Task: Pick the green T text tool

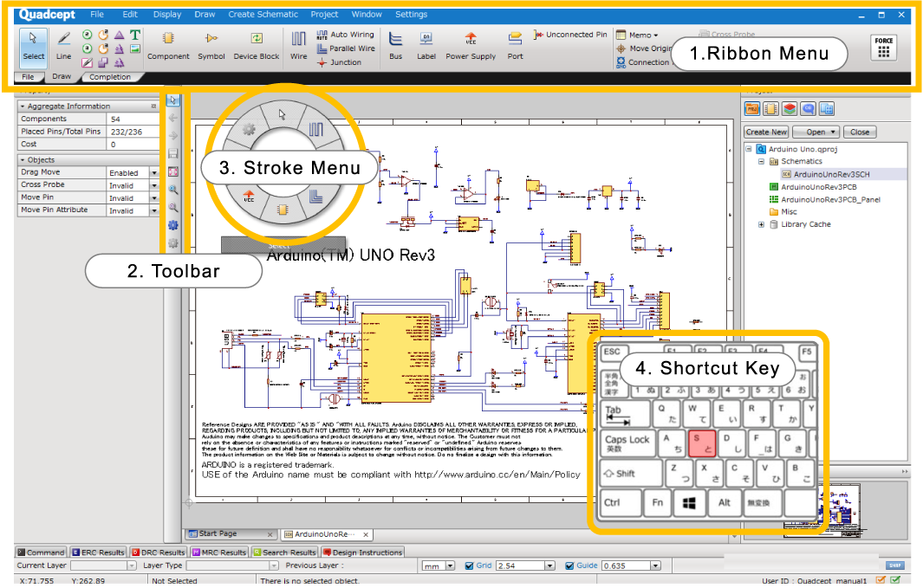Action: coord(135,36)
